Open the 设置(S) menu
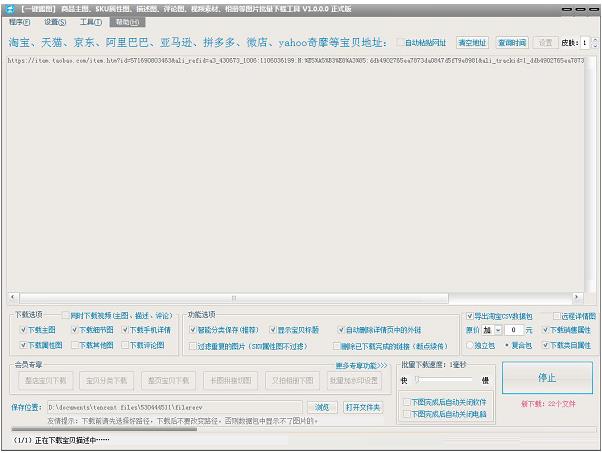The height and width of the screenshot is (453, 602). tap(54, 21)
